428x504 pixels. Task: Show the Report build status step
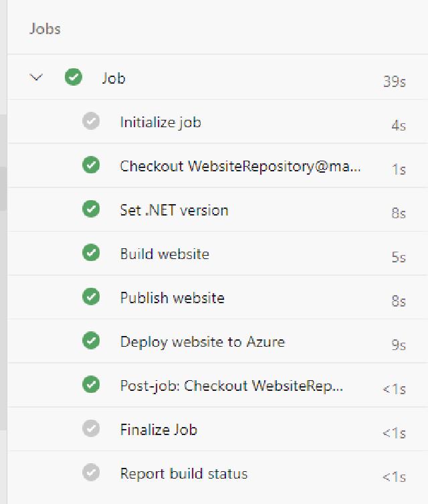(184, 474)
